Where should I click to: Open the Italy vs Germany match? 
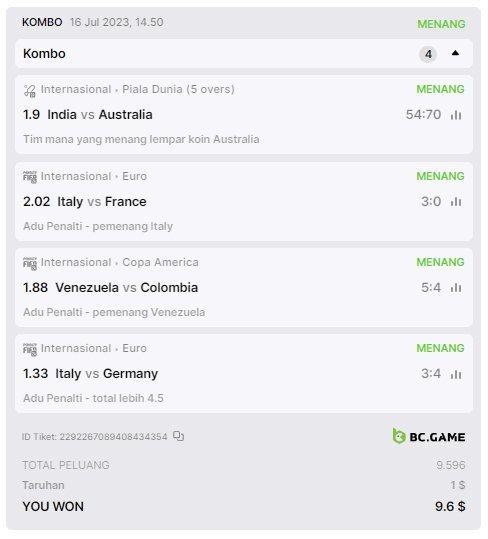tap(107, 374)
